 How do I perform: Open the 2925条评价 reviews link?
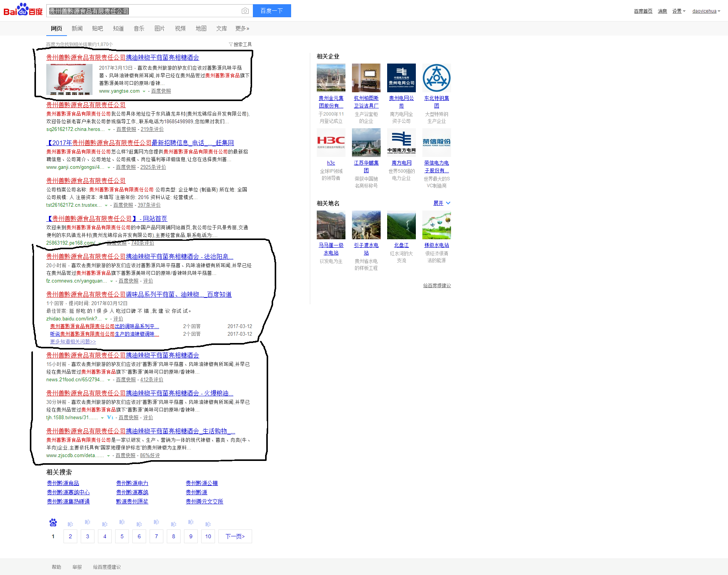tap(153, 167)
